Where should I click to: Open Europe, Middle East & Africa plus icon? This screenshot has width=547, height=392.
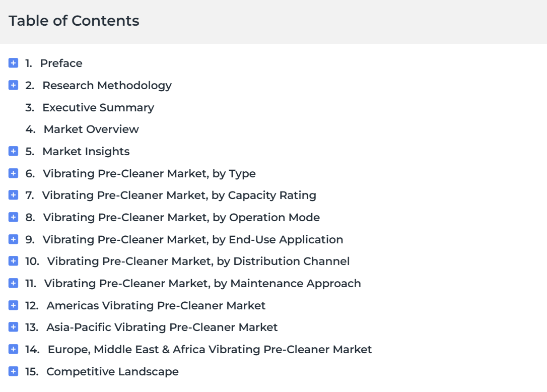tap(13, 349)
